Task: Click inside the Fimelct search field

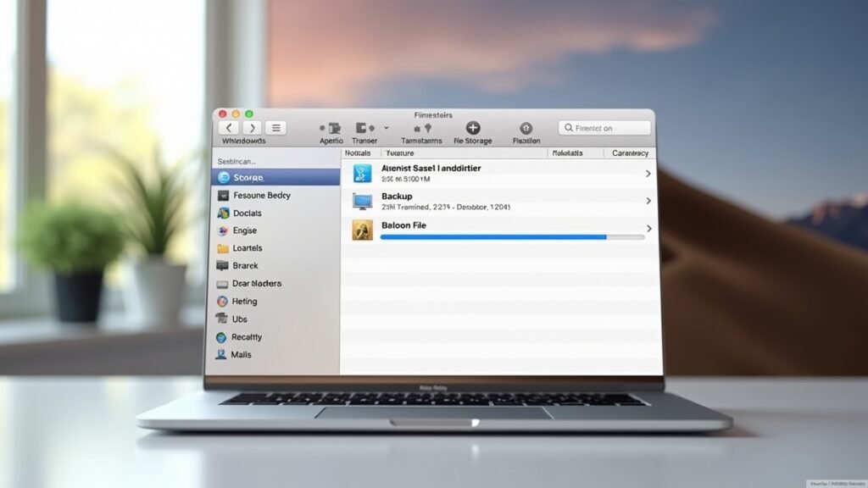Action: click(604, 127)
